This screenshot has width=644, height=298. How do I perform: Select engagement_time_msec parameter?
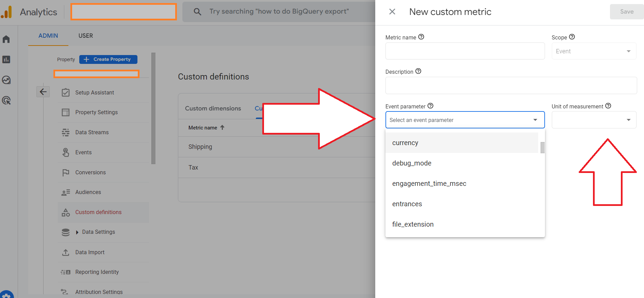click(462, 183)
